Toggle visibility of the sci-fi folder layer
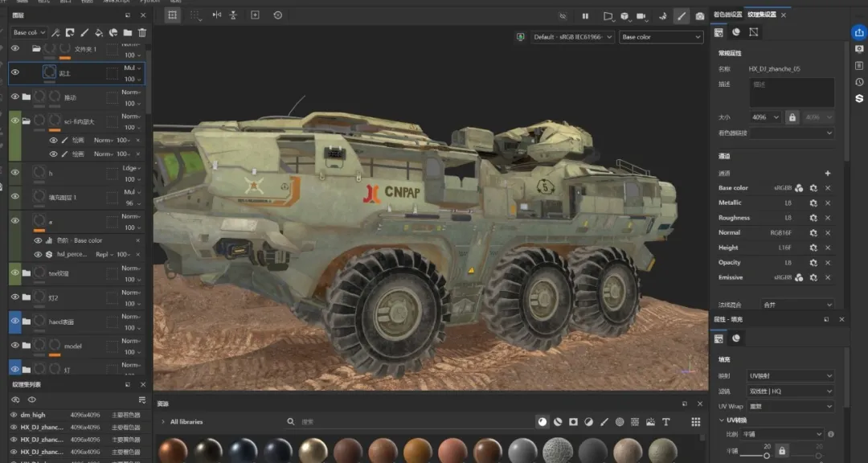The image size is (868, 463). [15, 121]
